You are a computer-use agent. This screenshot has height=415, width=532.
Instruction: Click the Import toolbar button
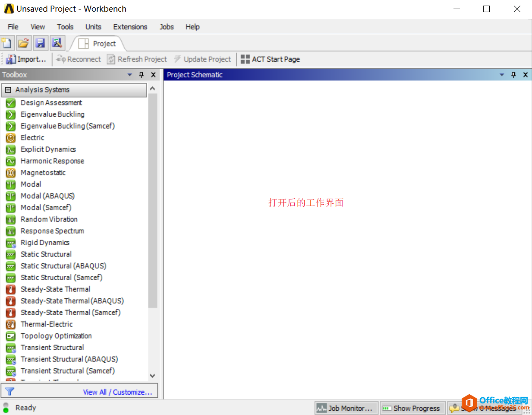pyautogui.click(x=26, y=59)
